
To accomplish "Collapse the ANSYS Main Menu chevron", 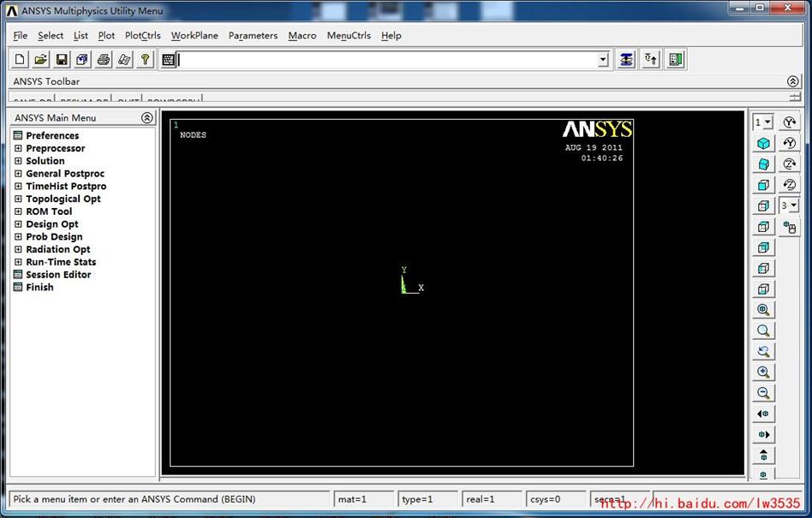I will pyautogui.click(x=147, y=117).
